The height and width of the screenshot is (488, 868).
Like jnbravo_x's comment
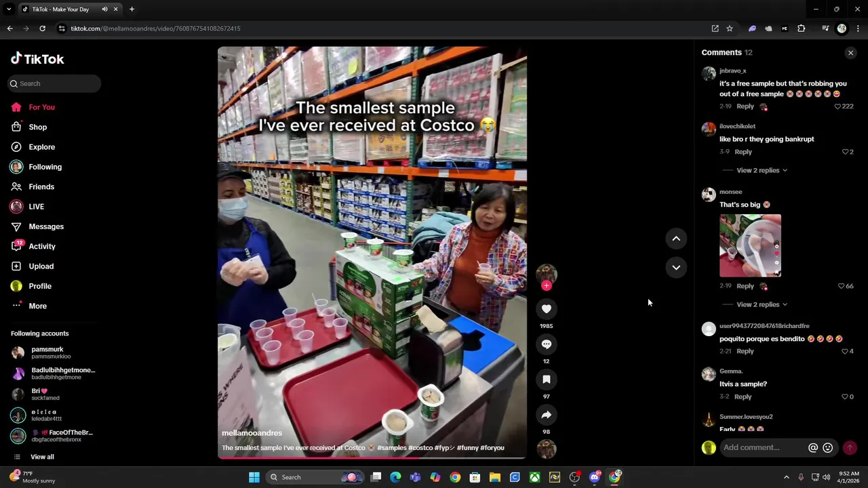coord(837,106)
